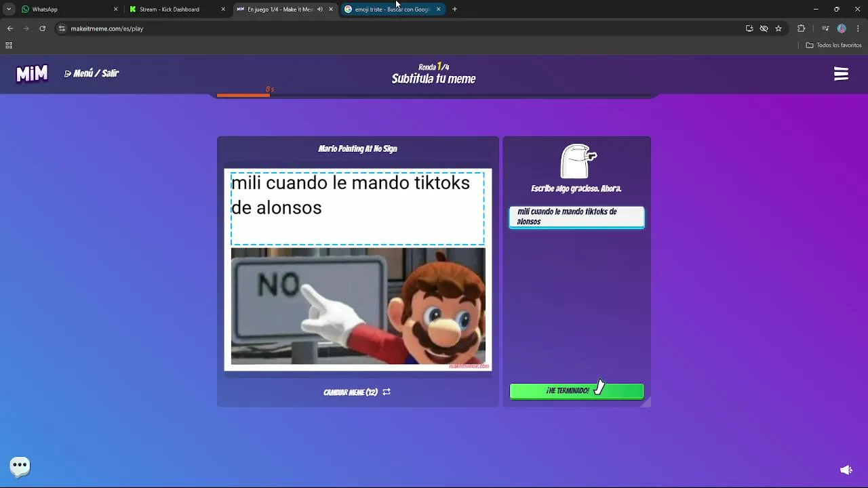Viewport: 868px width, 488px height.
Task: Open the Extensions puzzle icon
Action: tap(802, 28)
